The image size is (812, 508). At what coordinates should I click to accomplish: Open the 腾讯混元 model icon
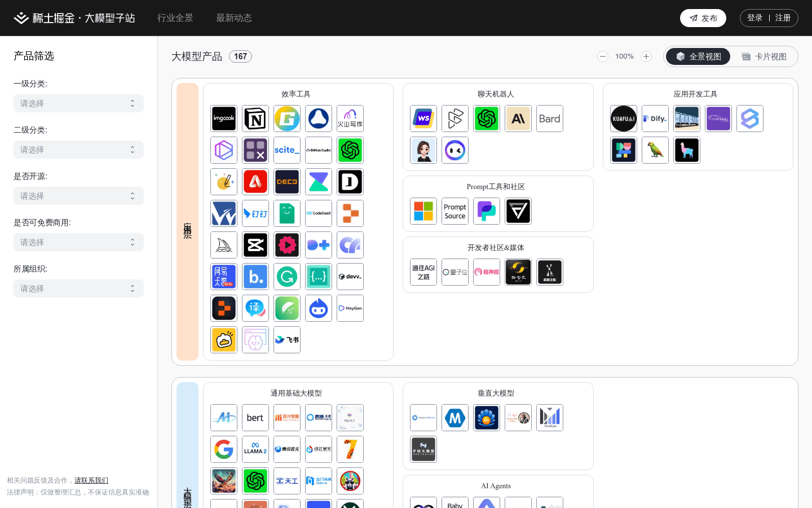click(x=287, y=449)
